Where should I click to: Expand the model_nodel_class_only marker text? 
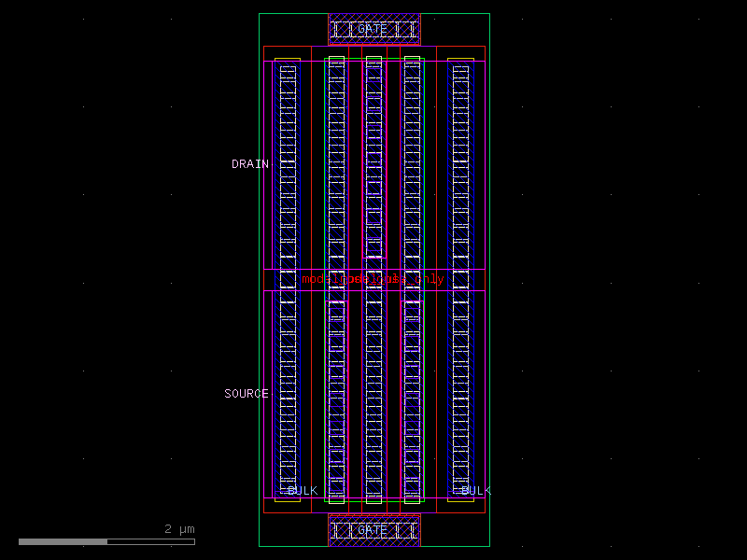(x=372, y=279)
